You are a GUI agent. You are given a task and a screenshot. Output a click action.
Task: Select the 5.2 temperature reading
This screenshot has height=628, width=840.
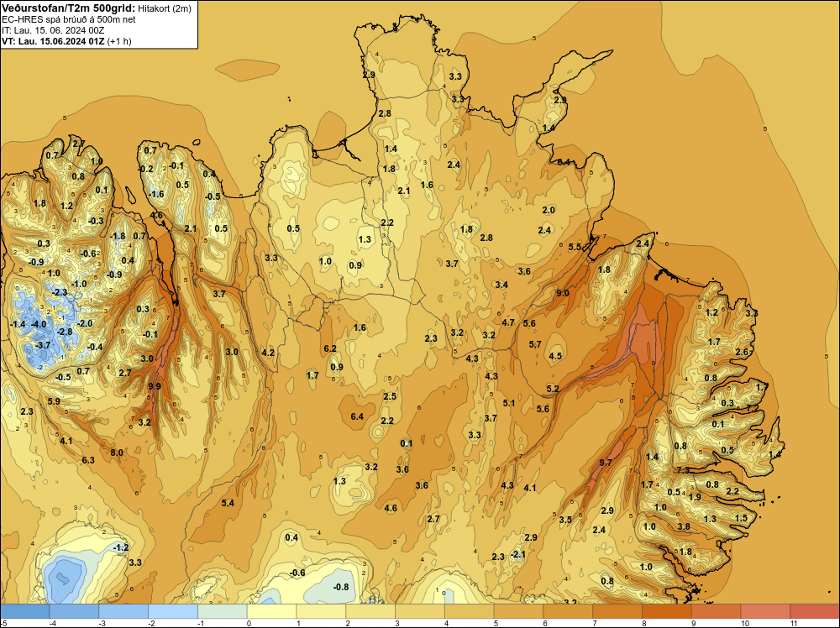(x=553, y=389)
